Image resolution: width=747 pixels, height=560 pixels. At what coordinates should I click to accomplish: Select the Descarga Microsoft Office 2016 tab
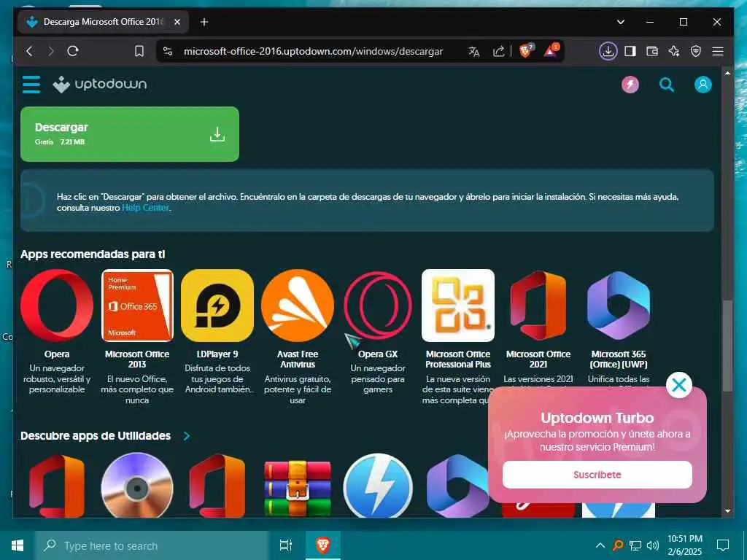pyautogui.click(x=103, y=22)
